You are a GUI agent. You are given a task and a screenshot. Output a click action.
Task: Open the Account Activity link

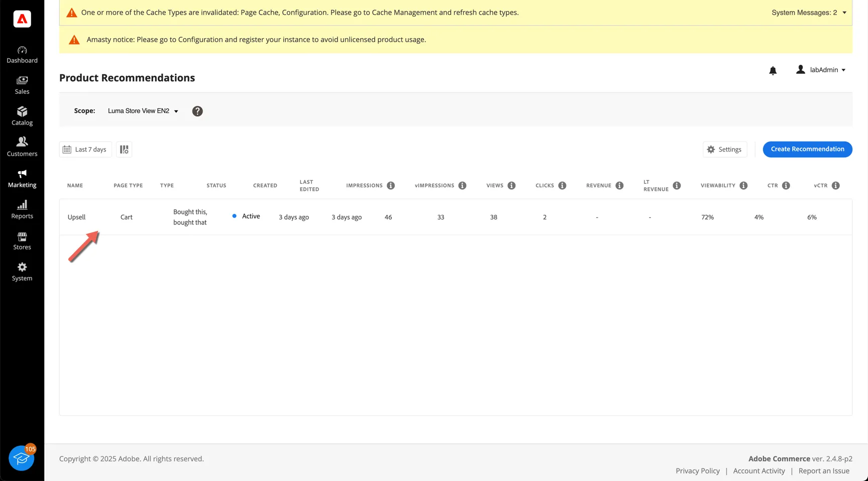point(759,471)
